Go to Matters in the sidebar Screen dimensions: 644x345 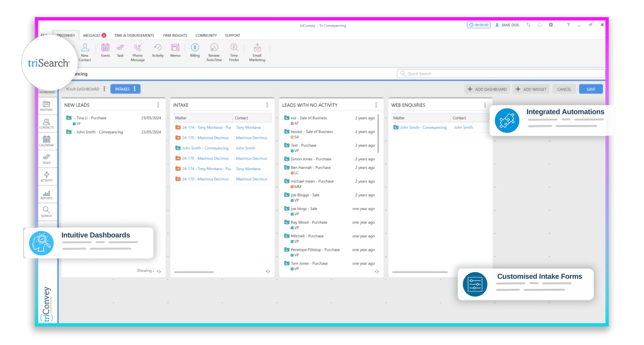[x=46, y=106]
